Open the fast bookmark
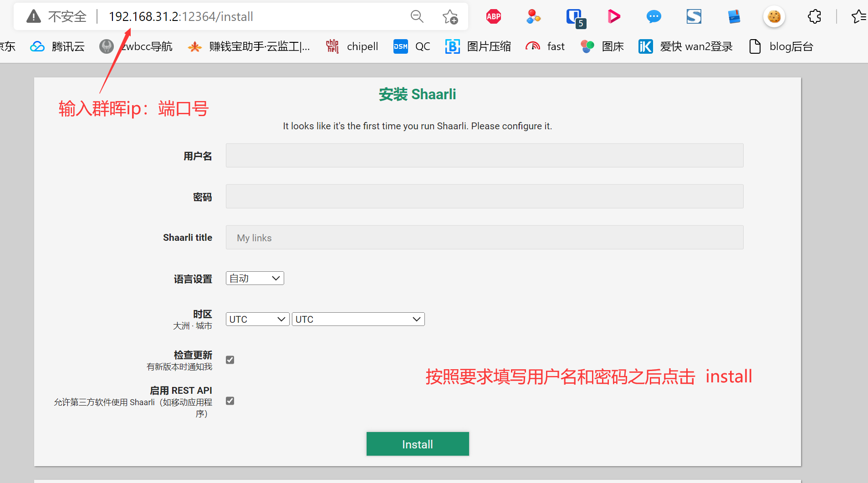The width and height of the screenshot is (868, 483). [x=545, y=46]
